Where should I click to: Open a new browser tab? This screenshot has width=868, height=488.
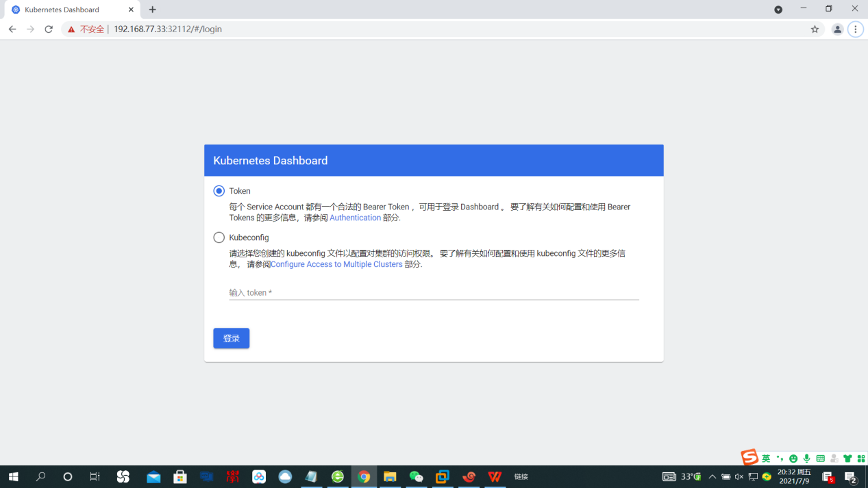tap(152, 10)
